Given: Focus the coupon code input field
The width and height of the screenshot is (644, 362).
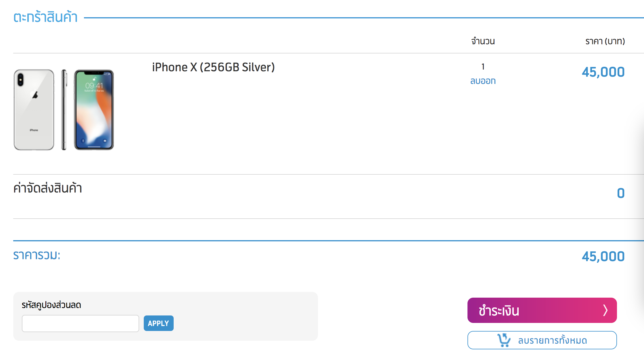Looking at the screenshot, I should 80,324.
